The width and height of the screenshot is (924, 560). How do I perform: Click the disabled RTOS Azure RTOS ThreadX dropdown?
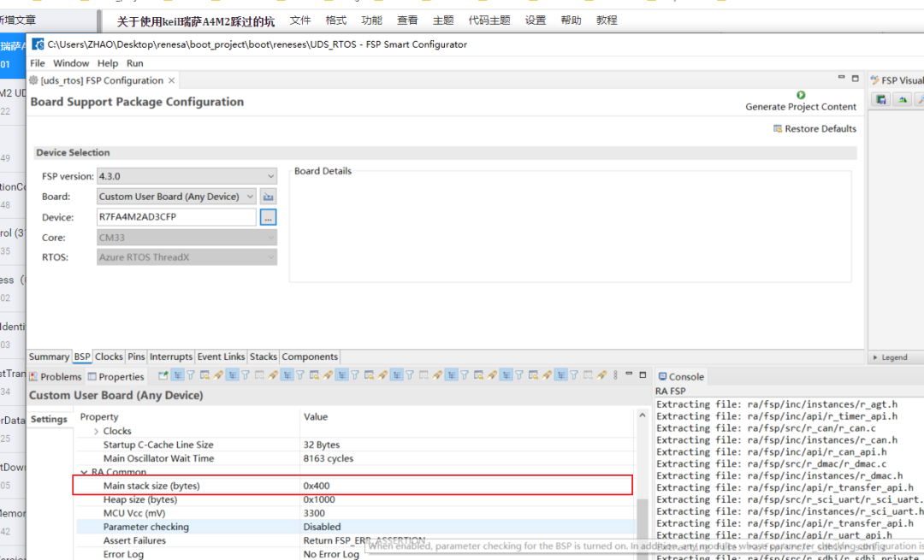click(x=187, y=257)
